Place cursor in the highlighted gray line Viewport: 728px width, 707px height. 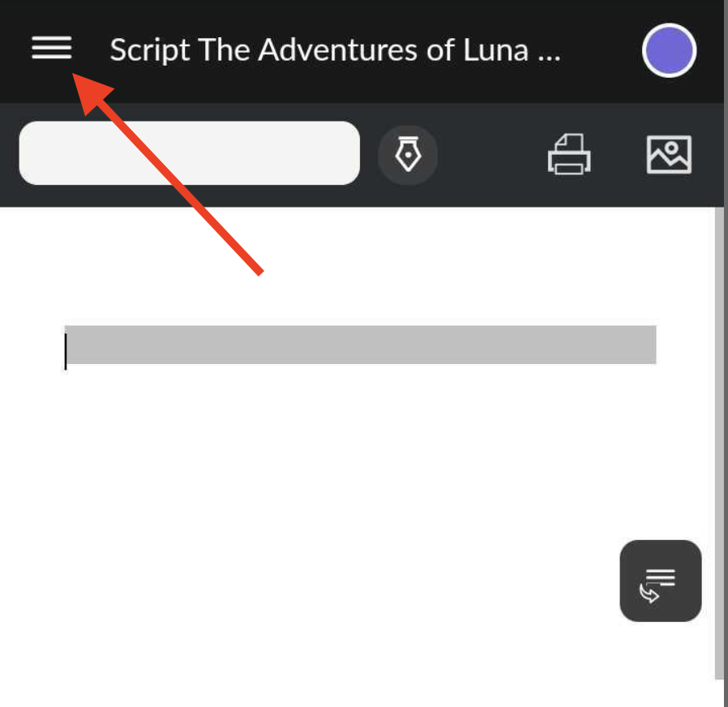point(360,345)
